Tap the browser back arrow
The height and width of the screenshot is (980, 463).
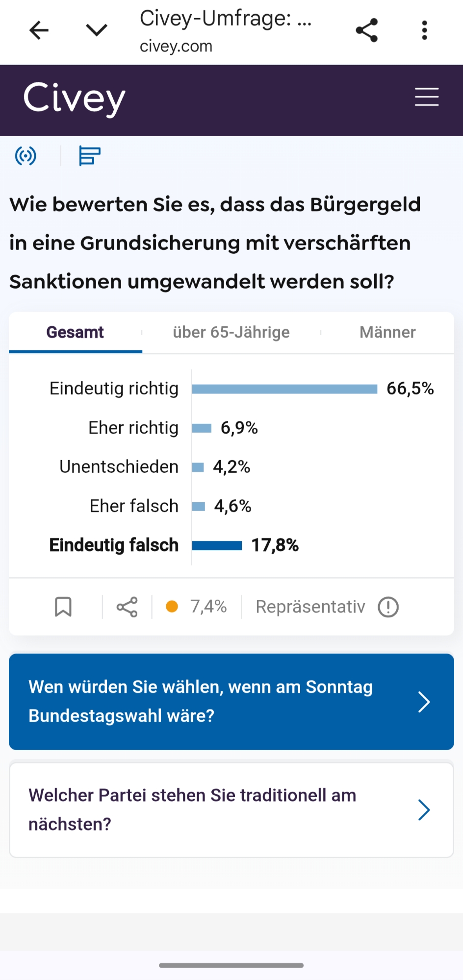[39, 30]
